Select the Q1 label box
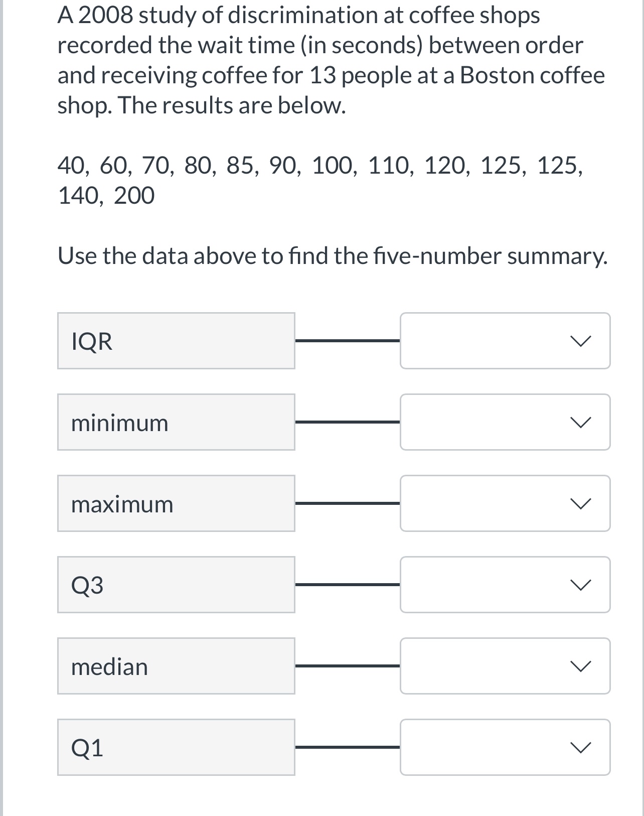 click(x=176, y=747)
